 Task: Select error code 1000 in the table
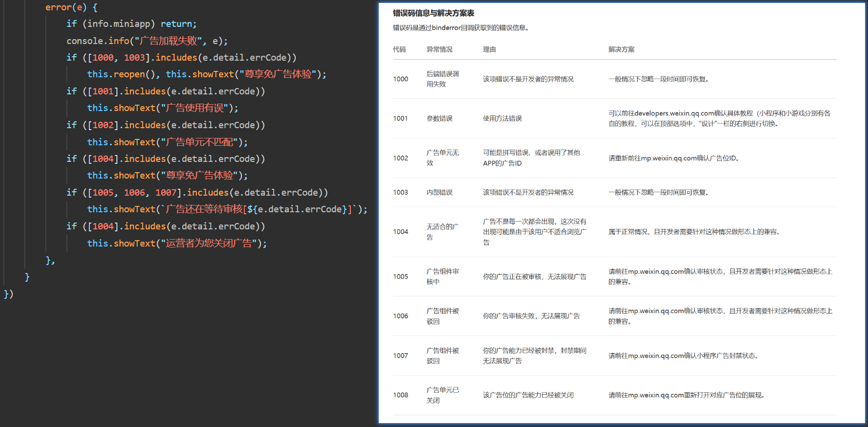(x=400, y=79)
